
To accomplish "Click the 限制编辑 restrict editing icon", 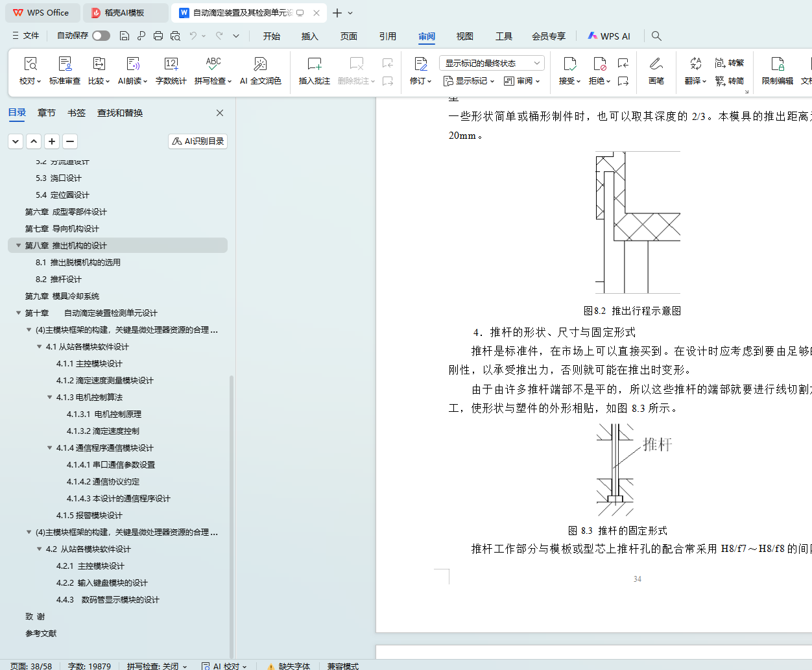I will [x=777, y=64].
